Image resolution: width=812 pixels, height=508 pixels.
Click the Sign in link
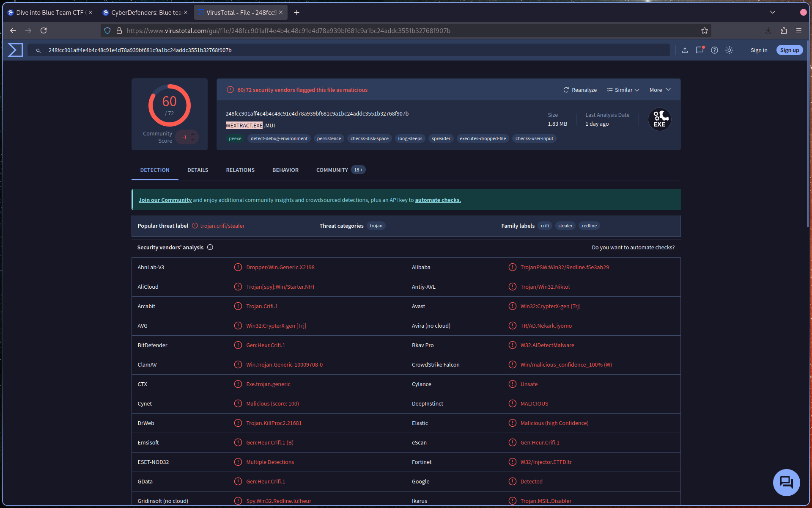coord(759,50)
